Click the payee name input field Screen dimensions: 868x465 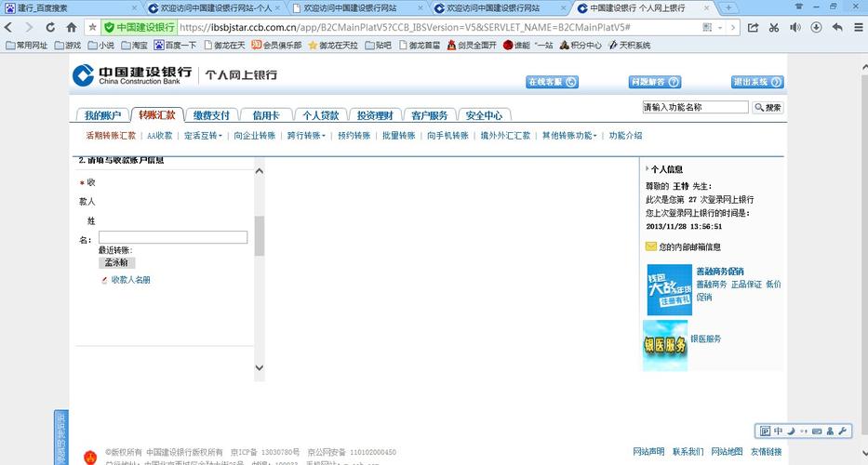[173, 237]
